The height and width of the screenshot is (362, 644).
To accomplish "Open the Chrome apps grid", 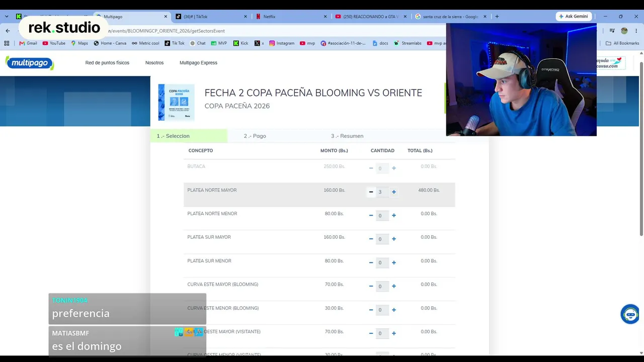I will point(7,43).
